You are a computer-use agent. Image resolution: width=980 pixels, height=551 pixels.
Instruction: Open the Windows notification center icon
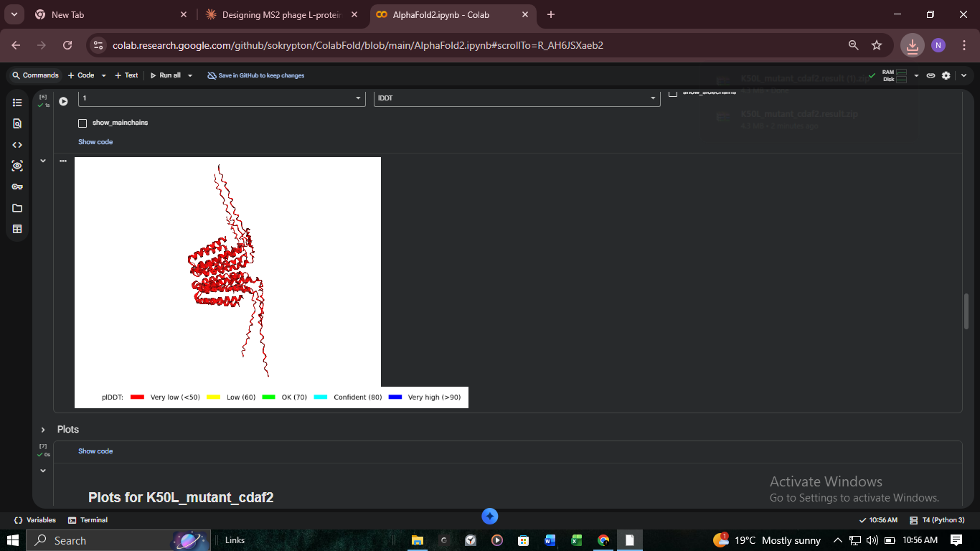[956, 540]
